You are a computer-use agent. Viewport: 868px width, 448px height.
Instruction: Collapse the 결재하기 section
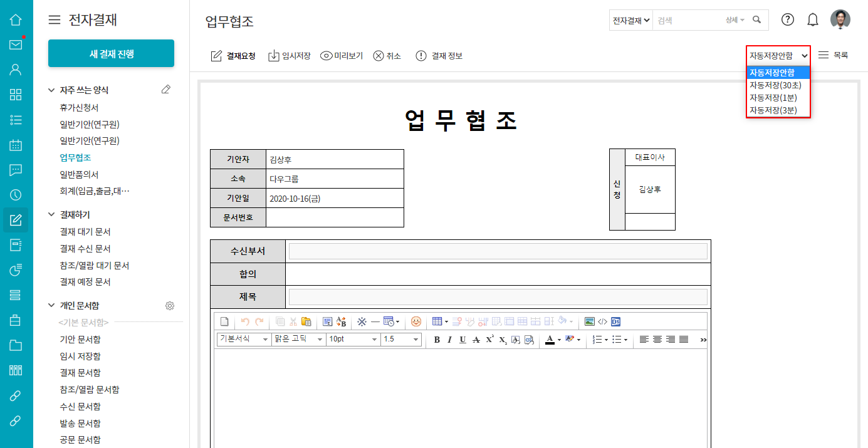(52, 215)
